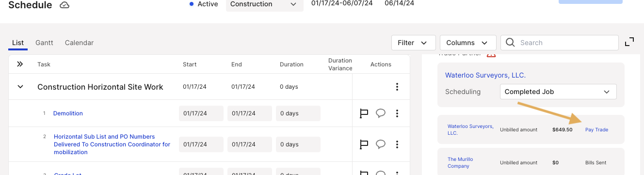Open the Demolition task link
Viewport: 644px width, 175px height.
click(68, 113)
